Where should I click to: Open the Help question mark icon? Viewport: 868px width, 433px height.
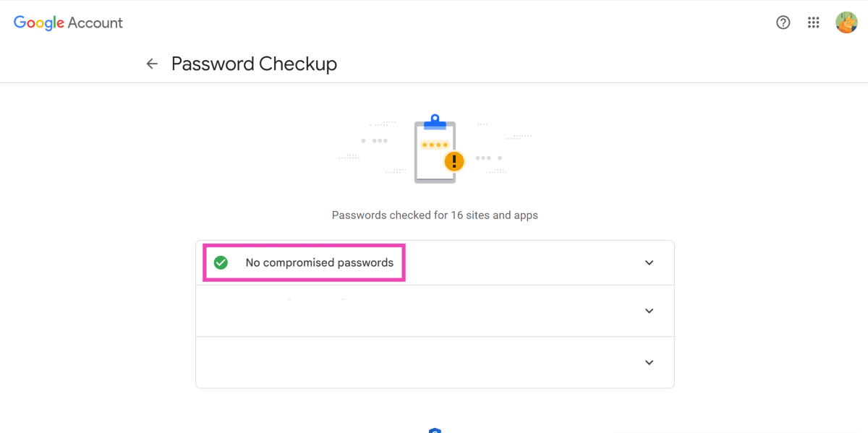tap(783, 22)
